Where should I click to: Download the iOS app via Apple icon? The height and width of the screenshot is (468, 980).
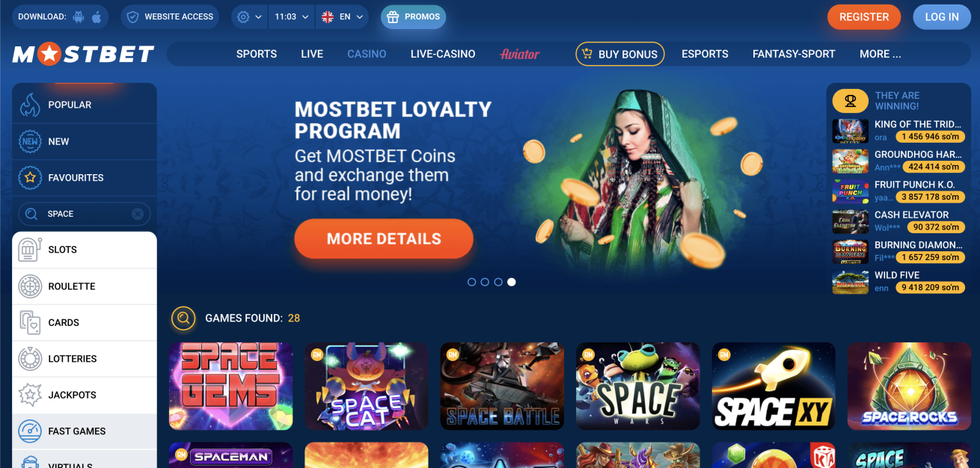[97, 16]
